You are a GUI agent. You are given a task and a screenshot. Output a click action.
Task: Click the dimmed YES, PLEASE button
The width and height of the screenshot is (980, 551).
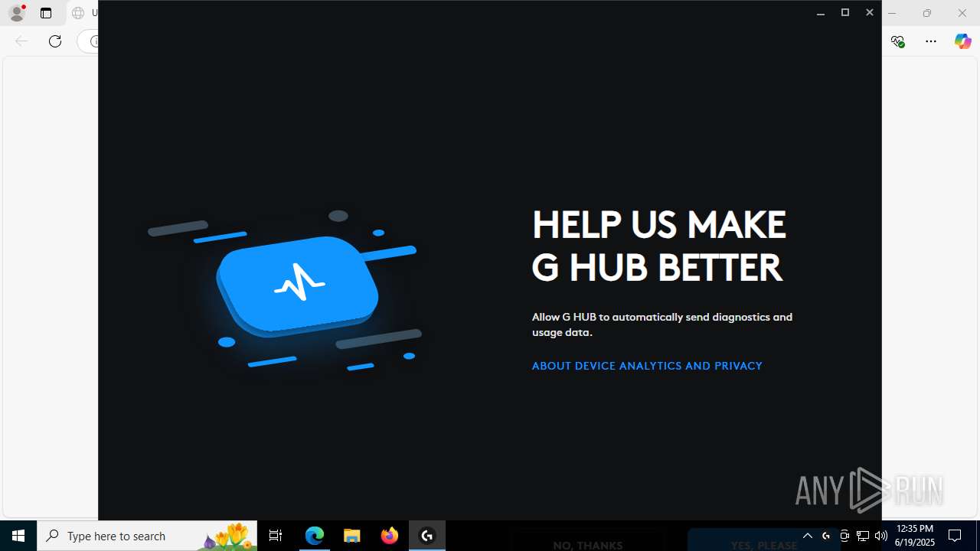764,540
